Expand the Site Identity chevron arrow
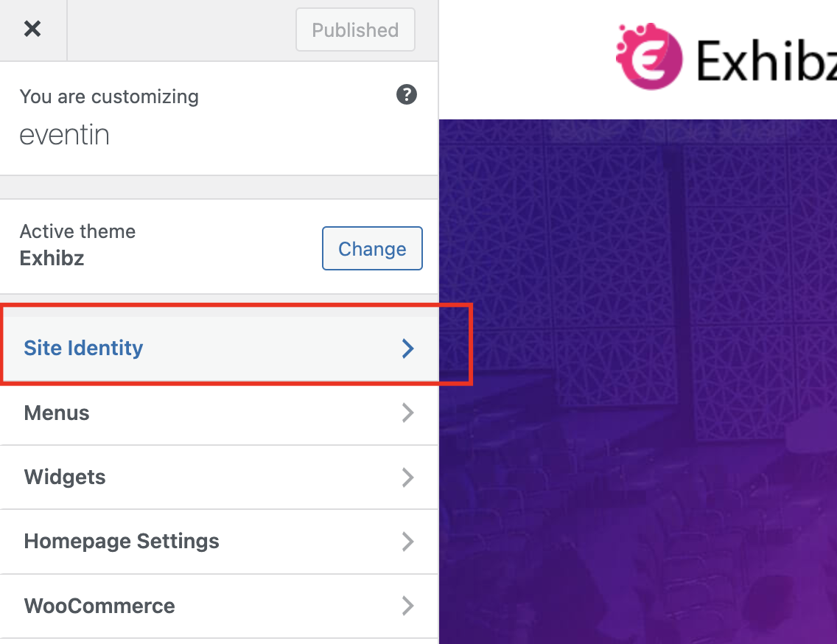Image resolution: width=837 pixels, height=644 pixels. 408,349
